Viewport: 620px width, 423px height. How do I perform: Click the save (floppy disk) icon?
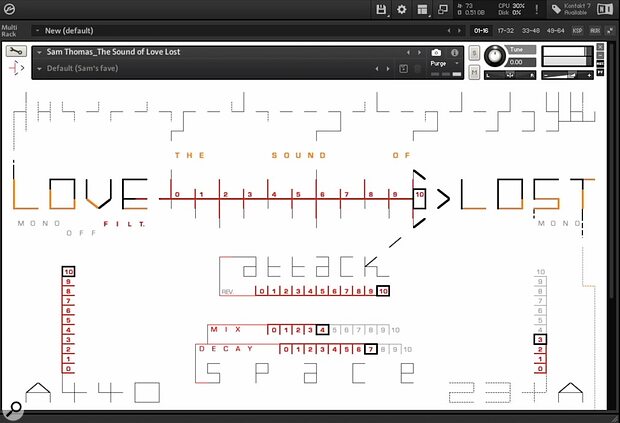381,10
